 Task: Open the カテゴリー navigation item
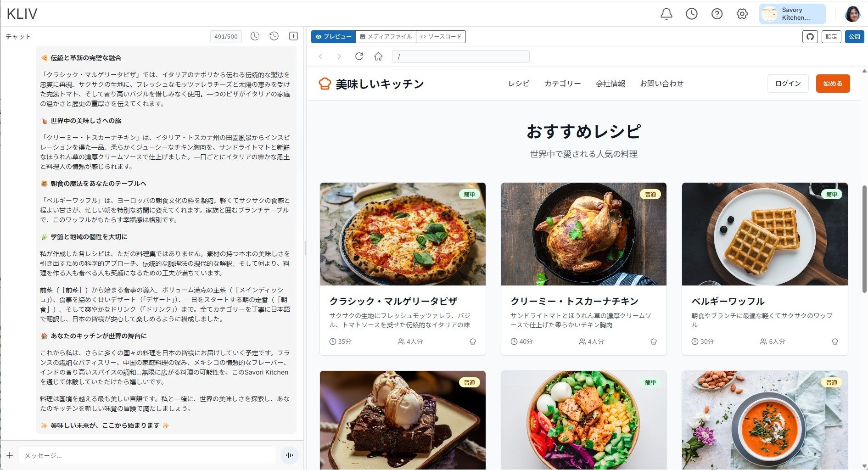(563, 84)
